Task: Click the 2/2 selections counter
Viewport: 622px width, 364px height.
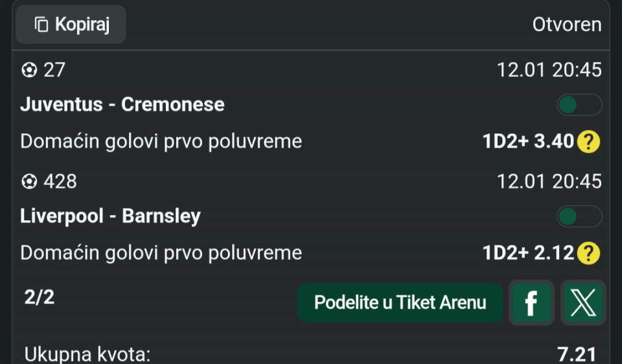Action: [40, 297]
